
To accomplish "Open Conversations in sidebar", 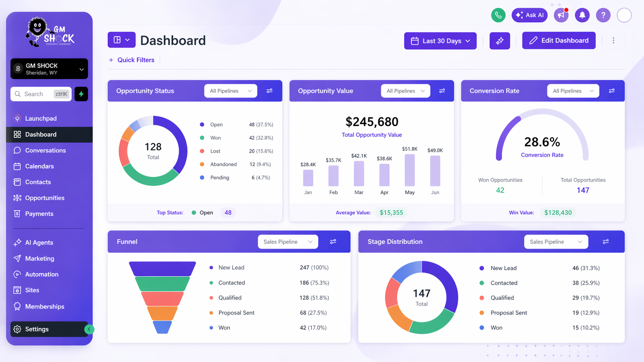I will click(49, 150).
